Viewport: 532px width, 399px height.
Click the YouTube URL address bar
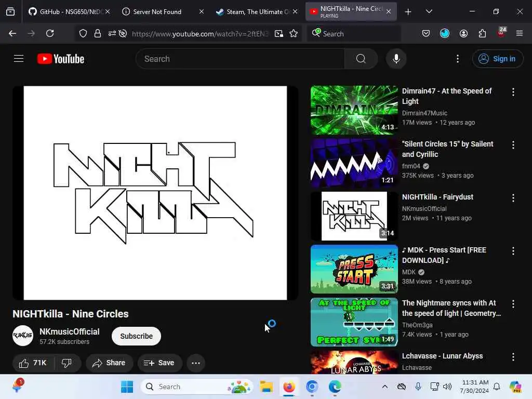coord(199,34)
